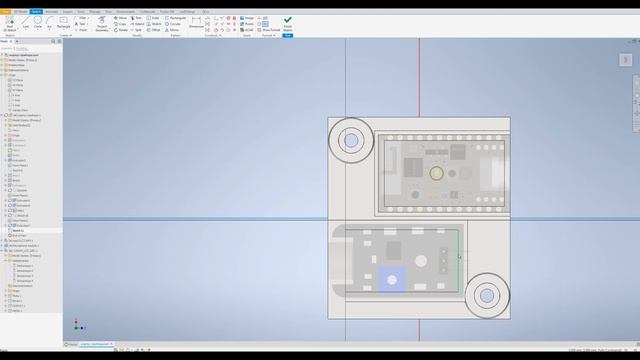Click Insert ACAD tool
The width and height of the screenshot is (640, 360).
[x=247, y=30]
